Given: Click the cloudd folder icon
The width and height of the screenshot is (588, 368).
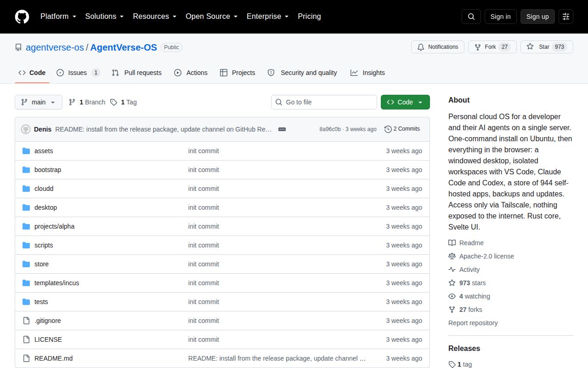Looking at the screenshot, I should click(x=26, y=189).
